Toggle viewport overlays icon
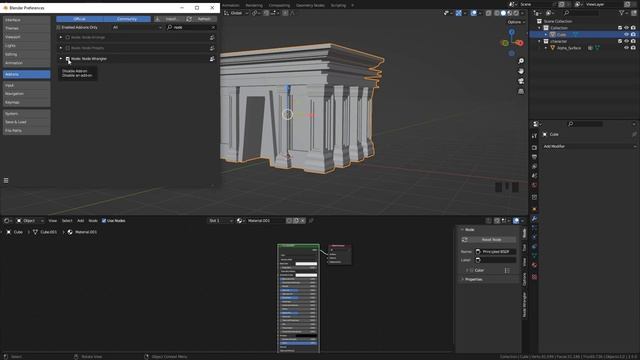The height and width of the screenshot is (360, 640). coord(473,13)
